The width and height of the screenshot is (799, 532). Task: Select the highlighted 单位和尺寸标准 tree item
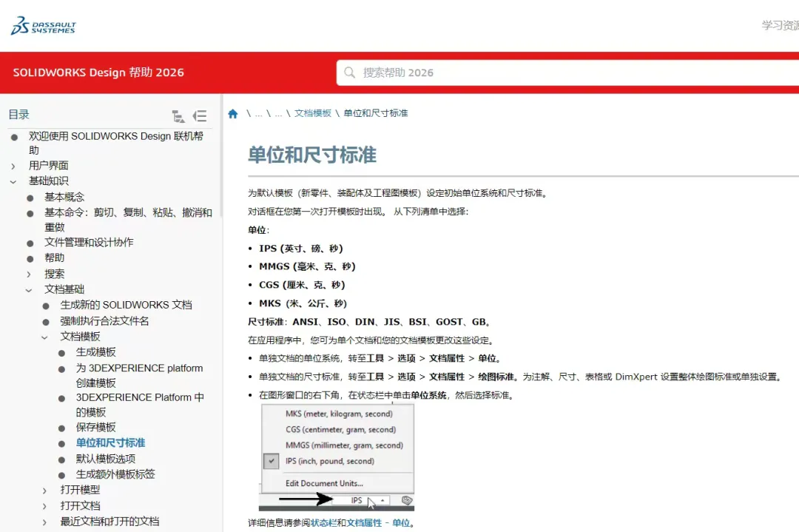coord(110,442)
